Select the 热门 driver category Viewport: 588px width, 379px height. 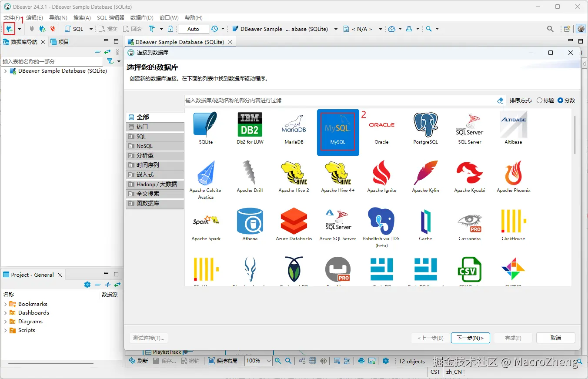[155, 127]
